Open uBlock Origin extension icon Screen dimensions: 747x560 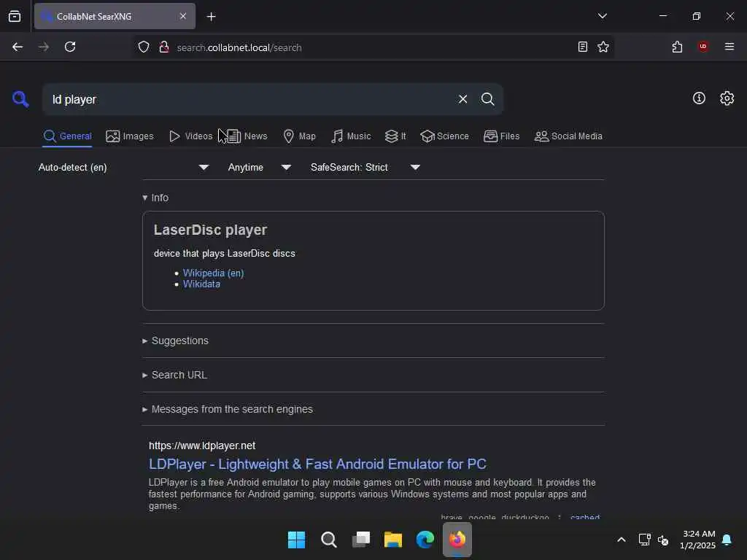click(703, 47)
